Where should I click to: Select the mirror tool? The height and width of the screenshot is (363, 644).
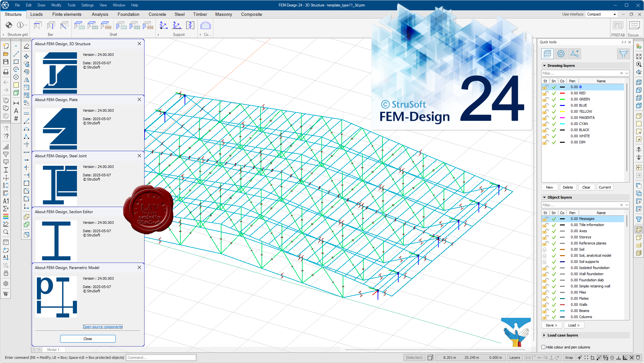(x=27, y=80)
